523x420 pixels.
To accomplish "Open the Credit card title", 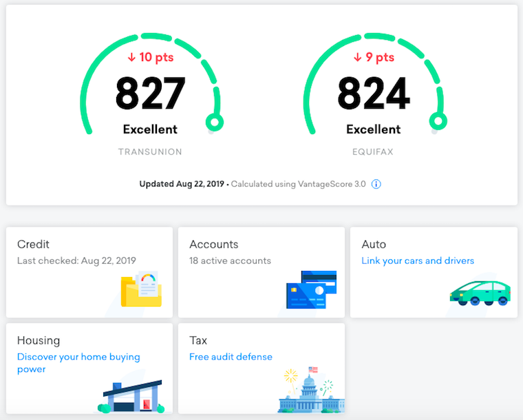I will click(x=33, y=244).
